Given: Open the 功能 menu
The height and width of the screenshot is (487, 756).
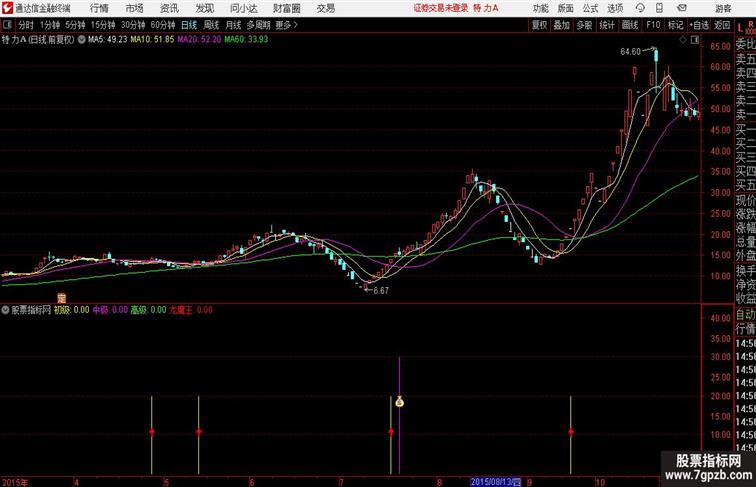Looking at the screenshot, I should (x=540, y=8).
